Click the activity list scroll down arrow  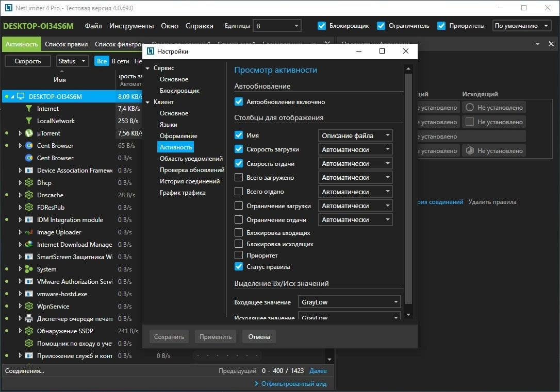(x=330, y=360)
